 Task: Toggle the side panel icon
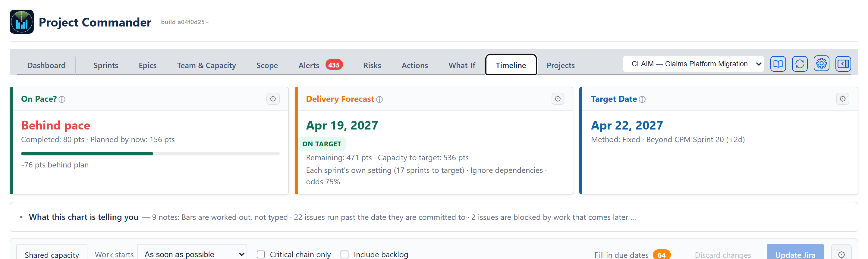[x=843, y=64]
